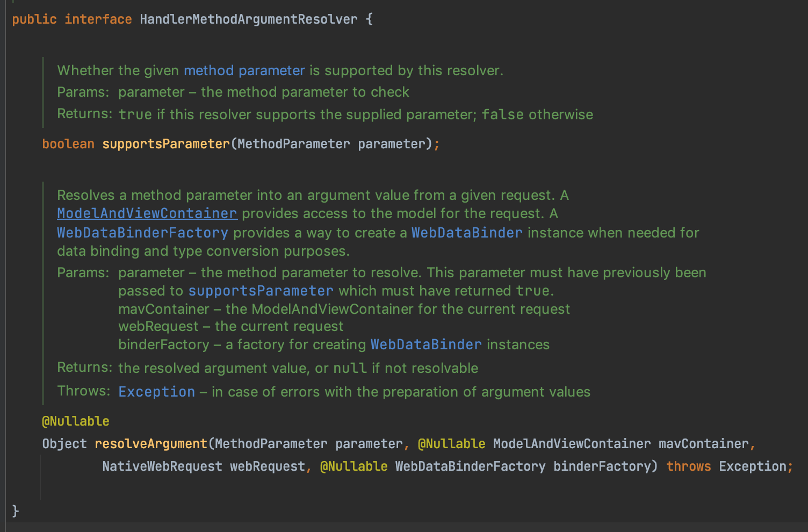The height and width of the screenshot is (532, 808).
Task: Open the 'method parameter' doc link
Action: click(244, 70)
